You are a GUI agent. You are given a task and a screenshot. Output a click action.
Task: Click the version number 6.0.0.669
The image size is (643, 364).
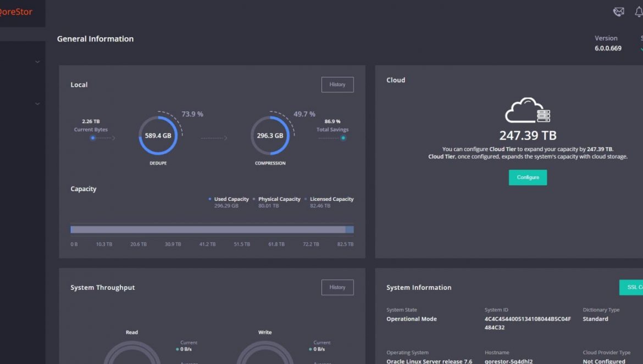608,48
